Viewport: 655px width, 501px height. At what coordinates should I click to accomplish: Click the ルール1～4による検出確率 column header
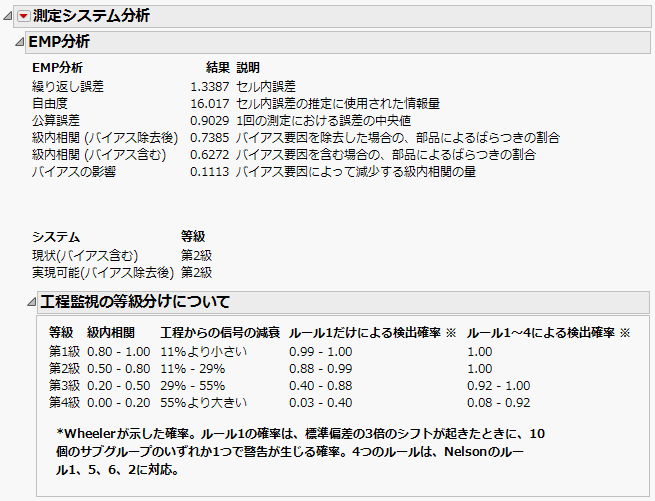(548, 333)
